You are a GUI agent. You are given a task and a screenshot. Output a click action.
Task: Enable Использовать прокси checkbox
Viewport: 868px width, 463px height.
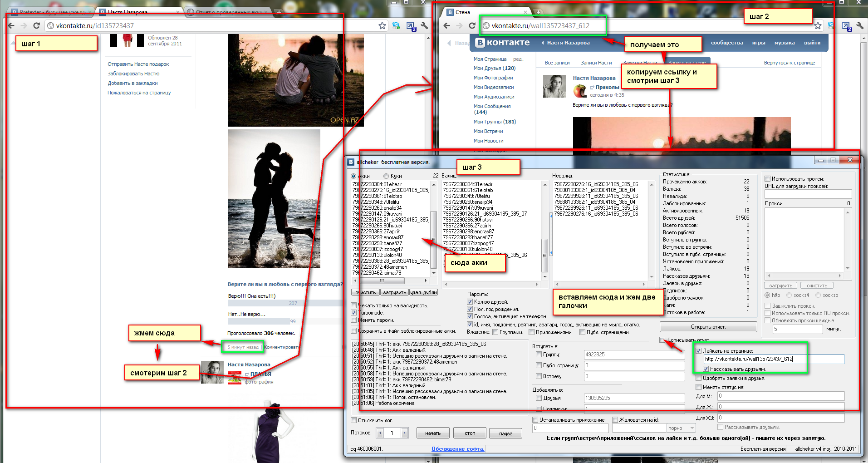[x=768, y=179]
